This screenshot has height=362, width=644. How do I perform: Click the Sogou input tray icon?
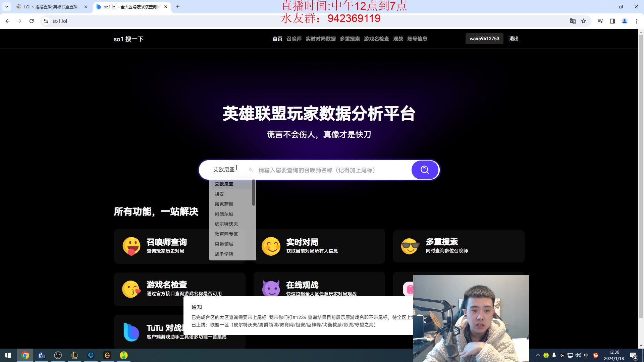[596, 355]
